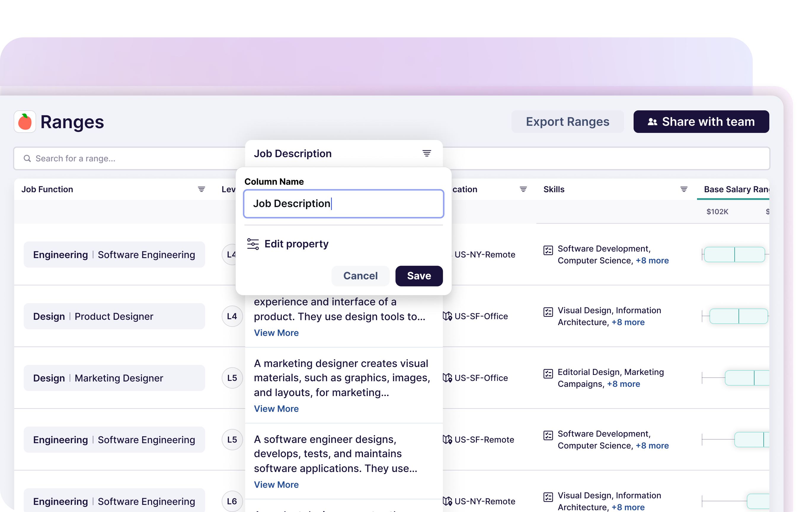Click the peach app logo icon
This screenshot has height=512, width=812.
click(x=25, y=122)
